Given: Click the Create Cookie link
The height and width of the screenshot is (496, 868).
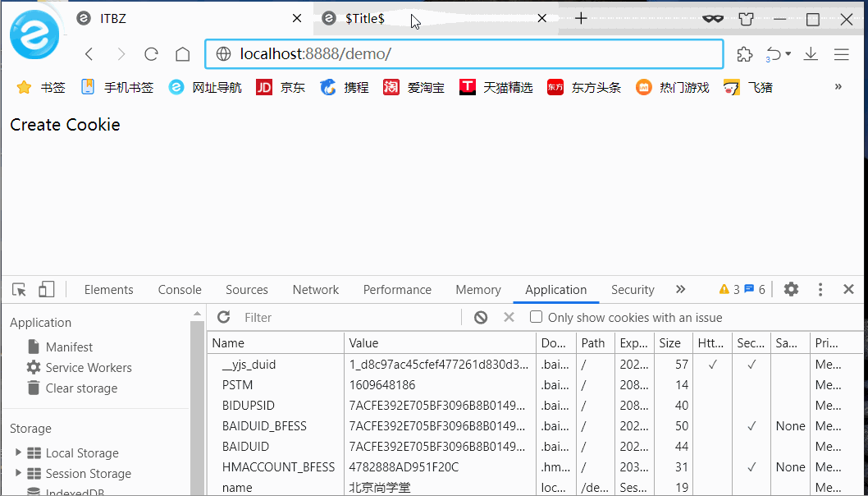Looking at the screenshot, I should click(66, 125).
